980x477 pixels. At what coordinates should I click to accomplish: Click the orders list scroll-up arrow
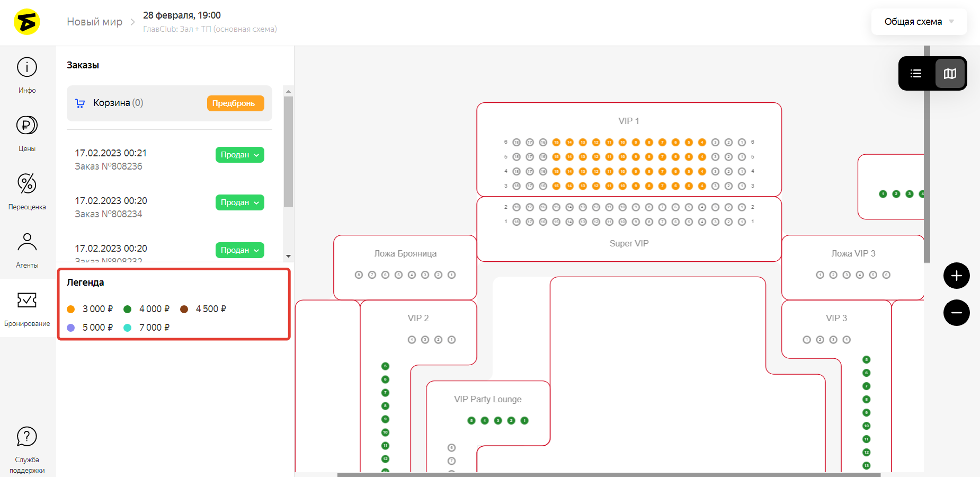tap(288, 91)
